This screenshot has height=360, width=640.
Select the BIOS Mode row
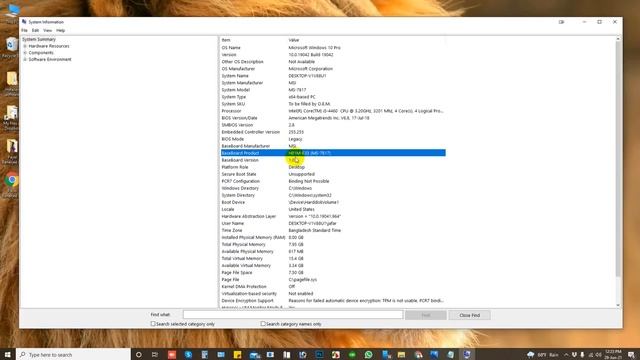pos(333,139)
